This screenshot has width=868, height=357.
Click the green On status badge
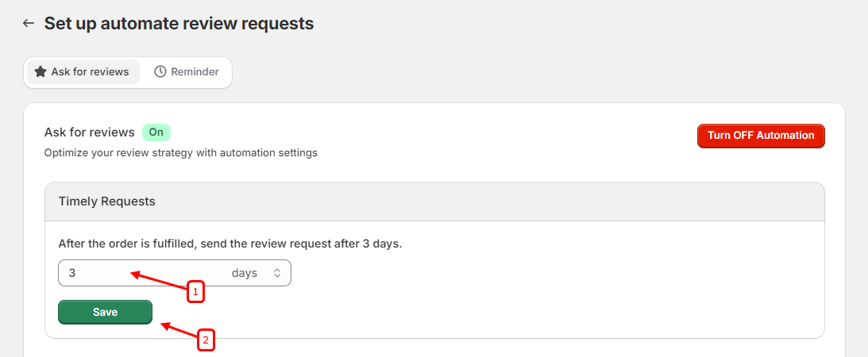(156, 132)
